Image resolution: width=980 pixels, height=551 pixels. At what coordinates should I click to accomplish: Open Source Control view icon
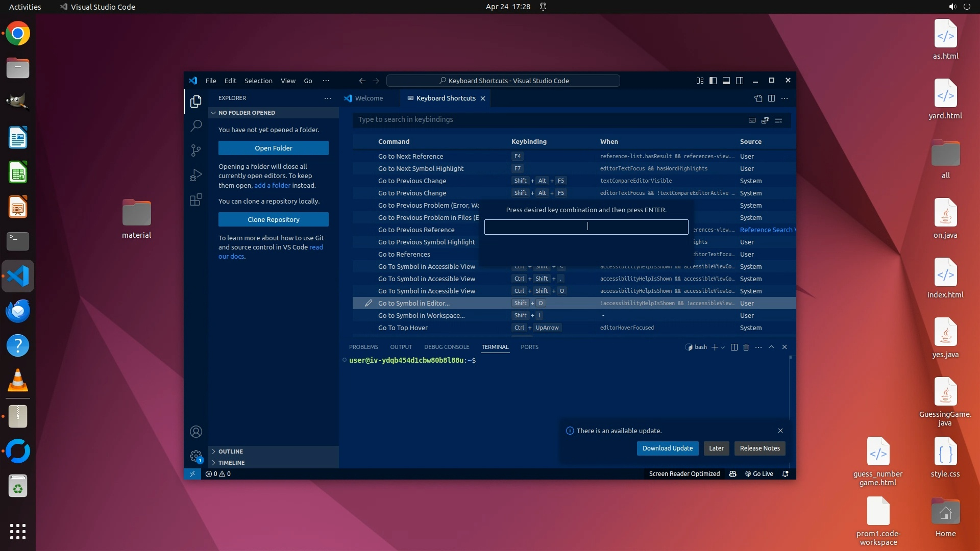coord(196,150)
